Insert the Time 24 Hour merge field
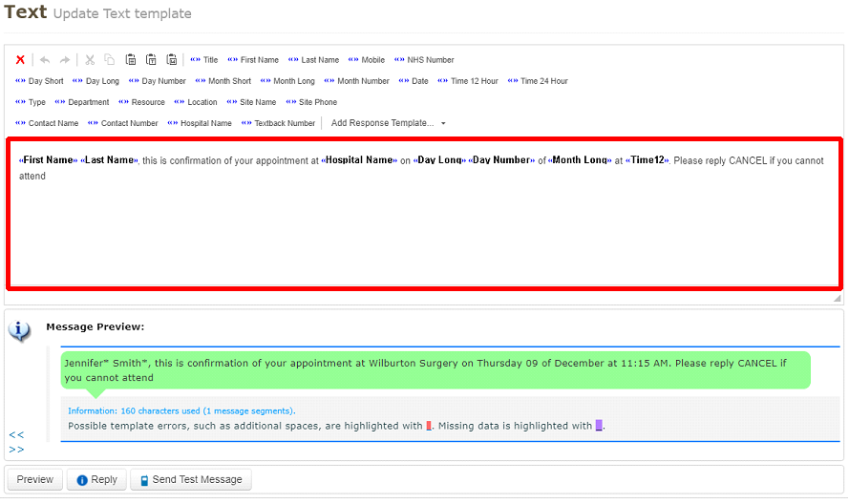The image size is (849, 504). pos(538,81)
